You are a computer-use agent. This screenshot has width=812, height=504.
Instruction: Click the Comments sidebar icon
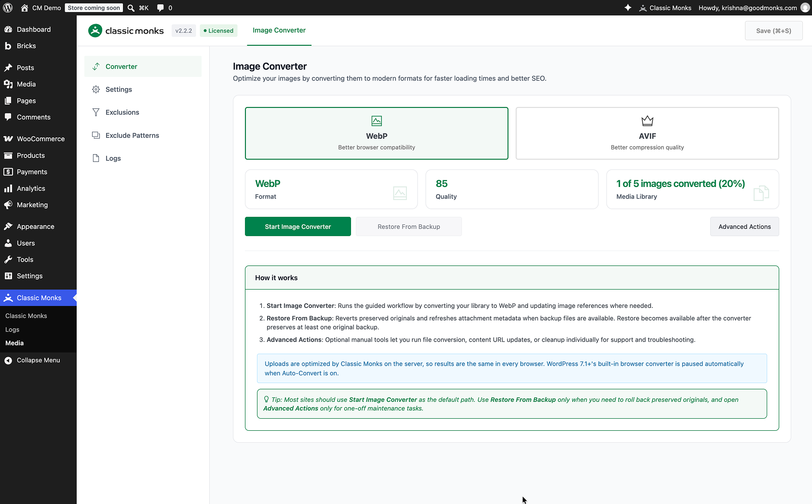coord(8,117)
